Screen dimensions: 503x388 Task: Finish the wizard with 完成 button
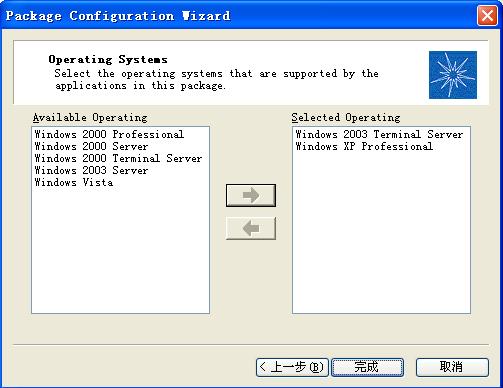367,367
